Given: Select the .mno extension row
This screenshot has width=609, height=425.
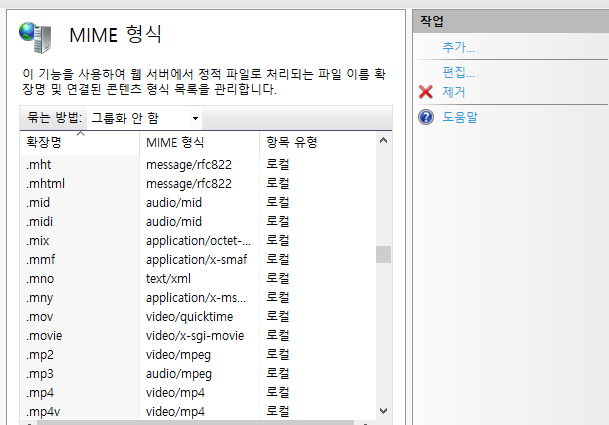Looking at the screenshot, I should (x=198, y=279).
